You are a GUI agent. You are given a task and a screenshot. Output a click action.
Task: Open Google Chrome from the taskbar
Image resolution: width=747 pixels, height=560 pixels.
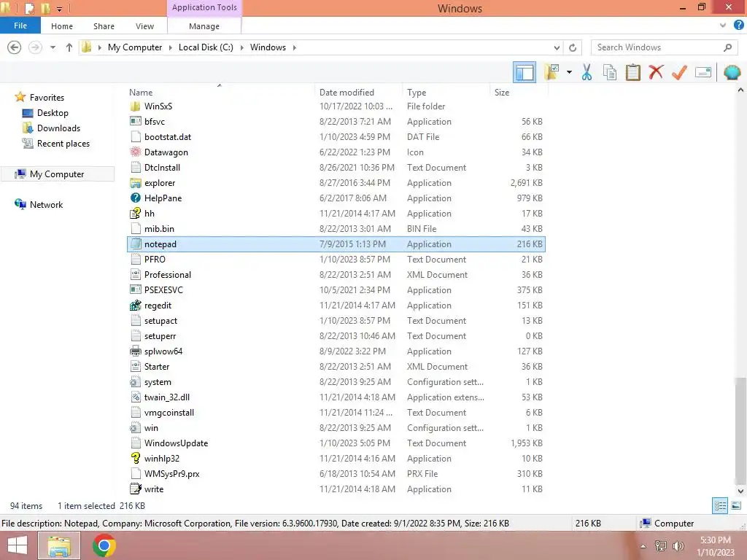pos(104,545)
